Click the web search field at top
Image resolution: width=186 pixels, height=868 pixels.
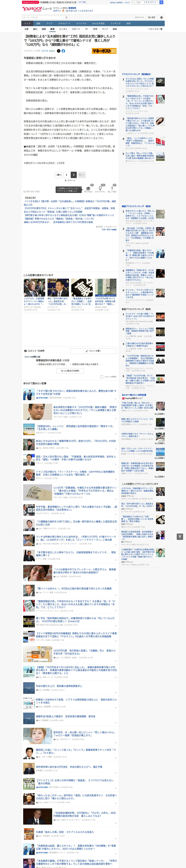[137, 2]
